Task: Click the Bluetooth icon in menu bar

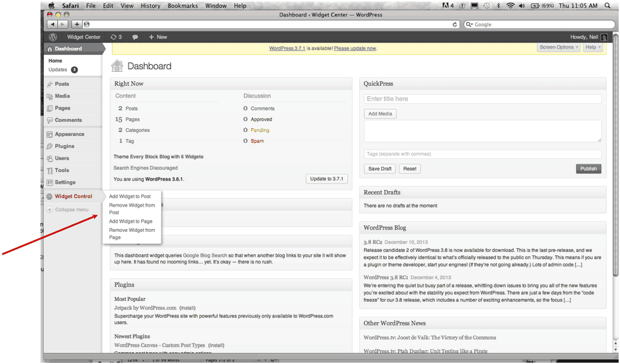Action: point(499,6)
